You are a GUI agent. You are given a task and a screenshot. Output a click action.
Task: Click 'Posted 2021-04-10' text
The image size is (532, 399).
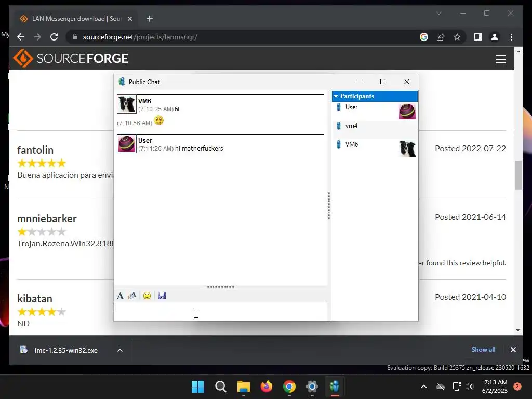(470, 297)
